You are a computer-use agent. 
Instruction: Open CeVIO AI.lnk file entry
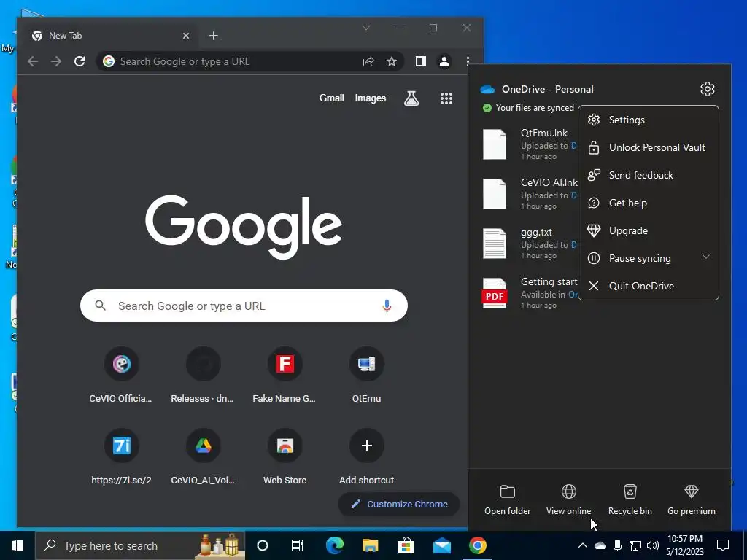[530, 194]
